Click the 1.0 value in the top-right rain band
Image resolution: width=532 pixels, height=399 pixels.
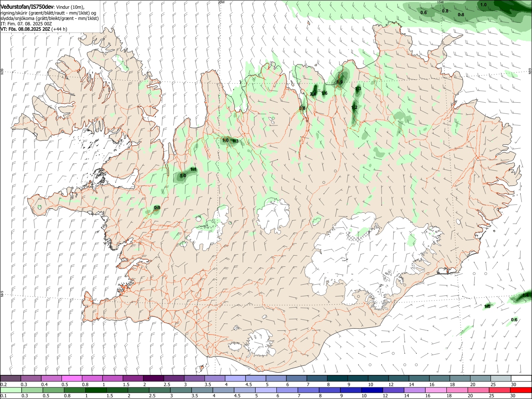[483, 5]
